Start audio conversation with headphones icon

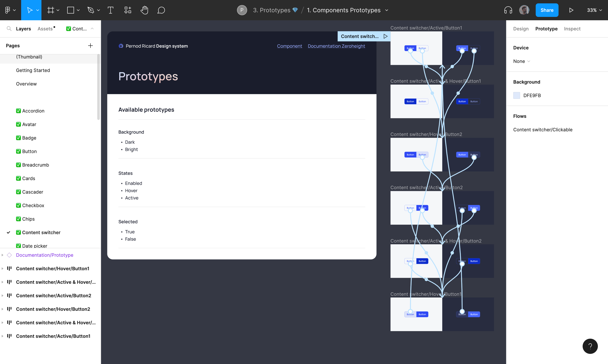508,10
